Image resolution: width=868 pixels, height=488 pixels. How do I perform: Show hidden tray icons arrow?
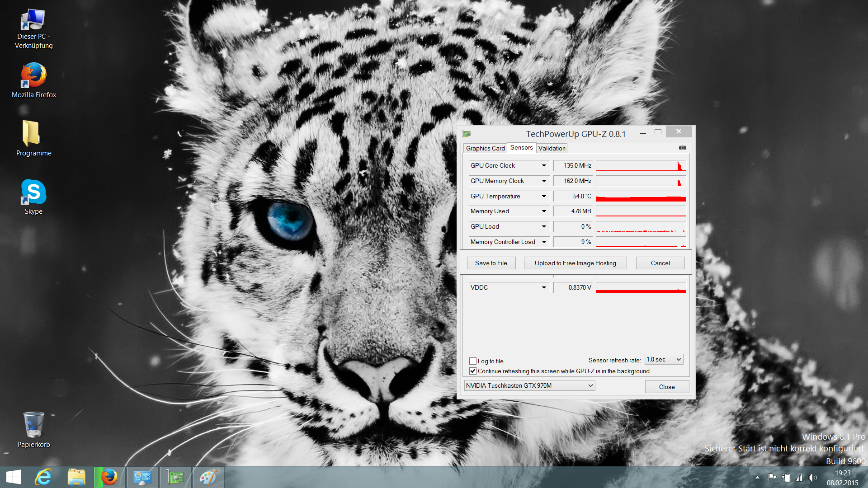coord(757,478)
